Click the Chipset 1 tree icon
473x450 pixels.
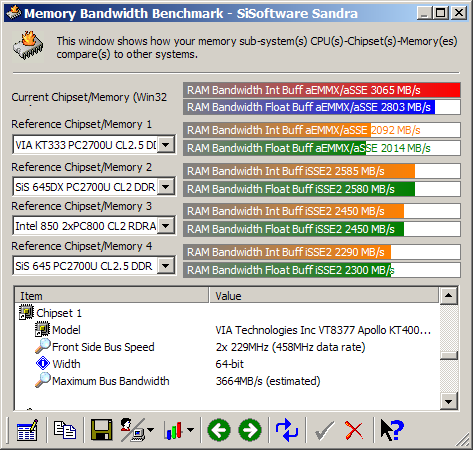pyautogui.click(x=26, y=313)
